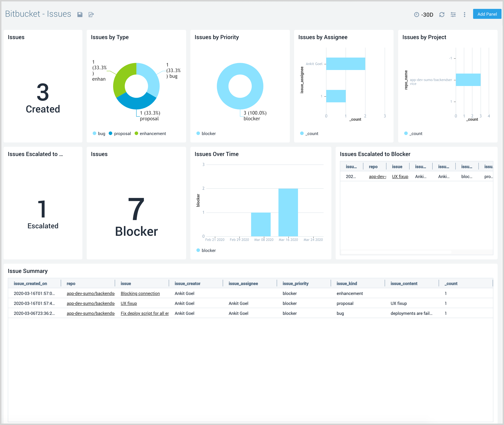Sort by issue_priority column header
The height and width of the screenshot is (425, 504).
click(296, 284)
